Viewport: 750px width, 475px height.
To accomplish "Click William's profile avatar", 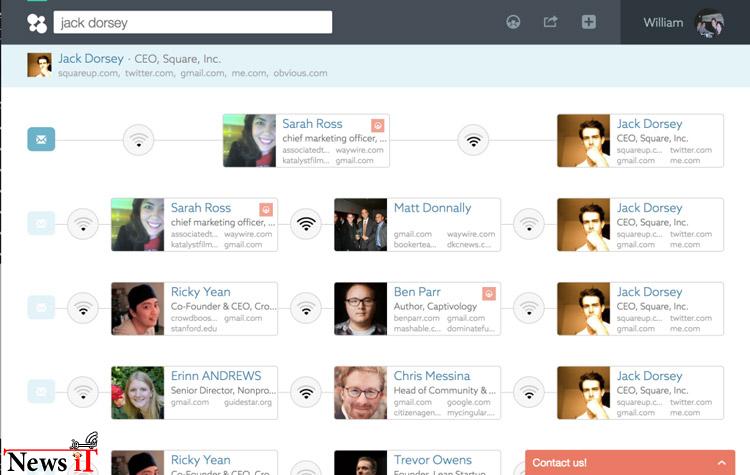I will click(x=709, y=23).
